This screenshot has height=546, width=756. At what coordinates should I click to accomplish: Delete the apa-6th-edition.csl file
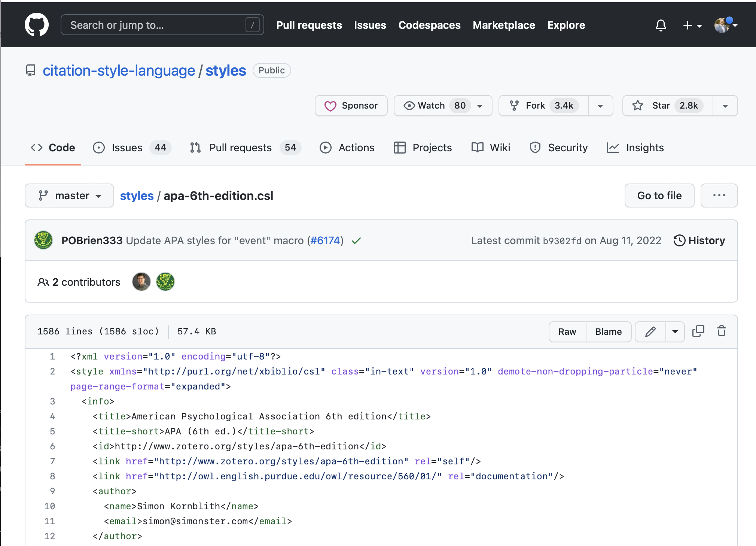click(721, 331)
